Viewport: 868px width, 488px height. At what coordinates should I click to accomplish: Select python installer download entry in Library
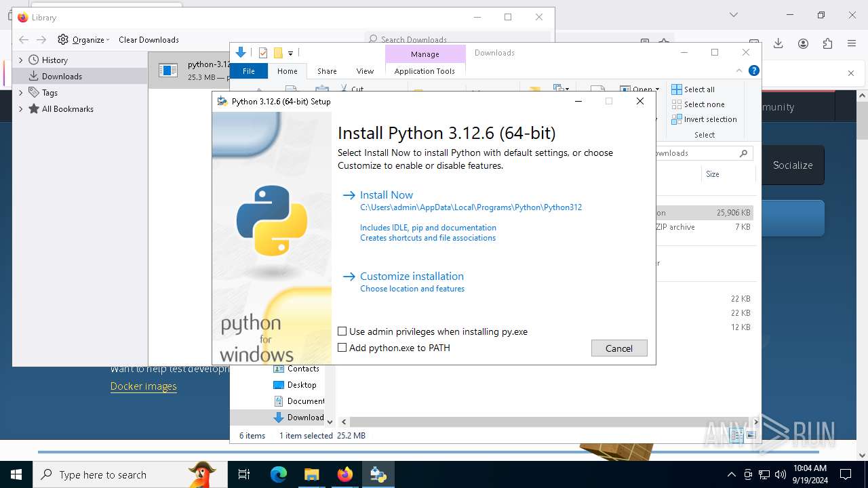pyautogui.click(x=189, y=70)
